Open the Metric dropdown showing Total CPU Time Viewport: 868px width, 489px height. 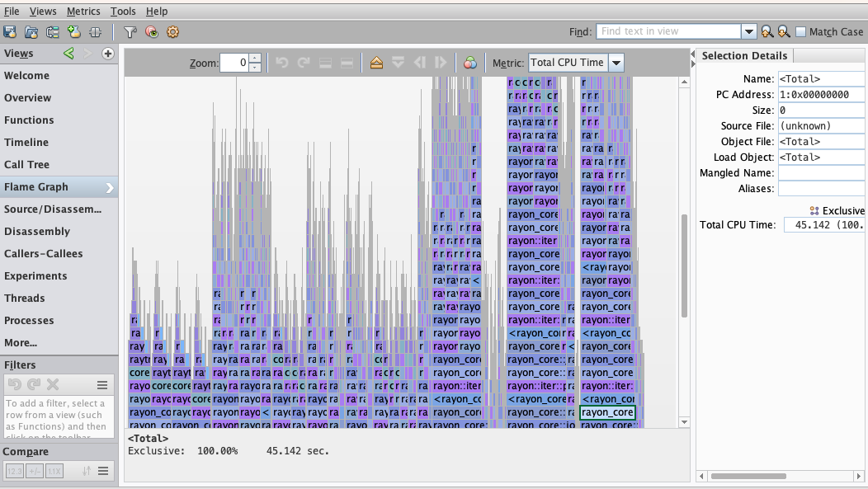[616, 63]
